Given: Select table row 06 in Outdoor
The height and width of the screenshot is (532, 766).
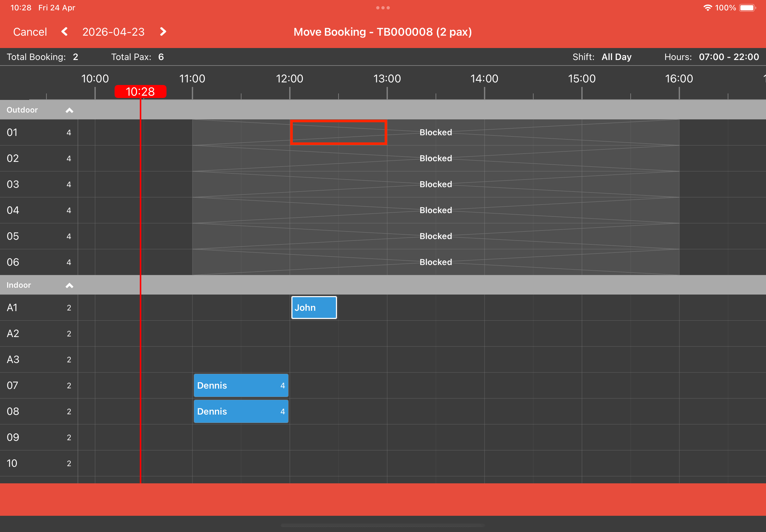Looking at the screenshot, I should tap(39, 262).
